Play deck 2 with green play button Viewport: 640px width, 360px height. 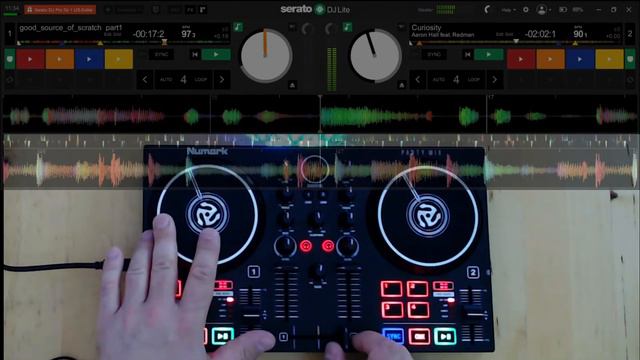click(489, 54)
